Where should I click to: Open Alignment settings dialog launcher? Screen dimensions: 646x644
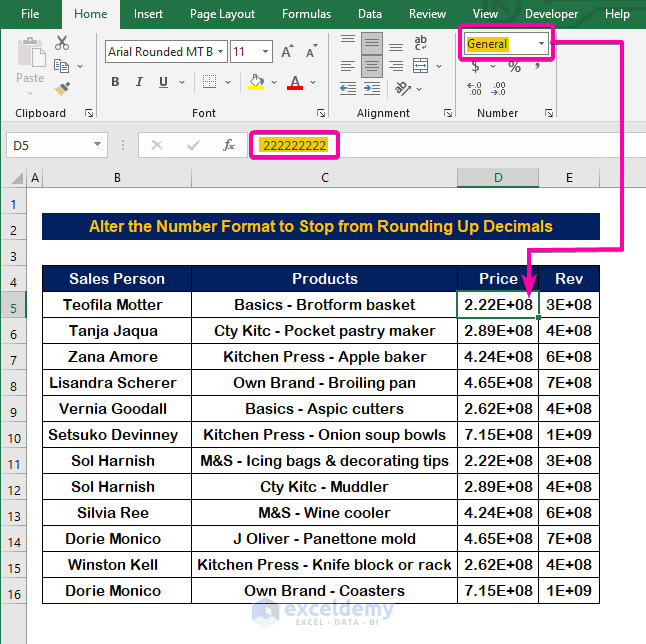point(448,113)
